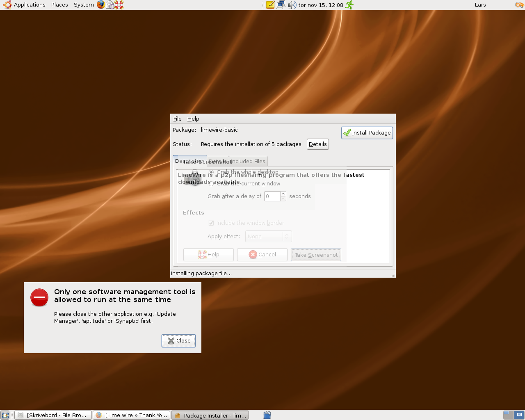525x420 pixels.
Task: Click the network monitor icon
Action: pyautogui.click(x=281, y=5)
